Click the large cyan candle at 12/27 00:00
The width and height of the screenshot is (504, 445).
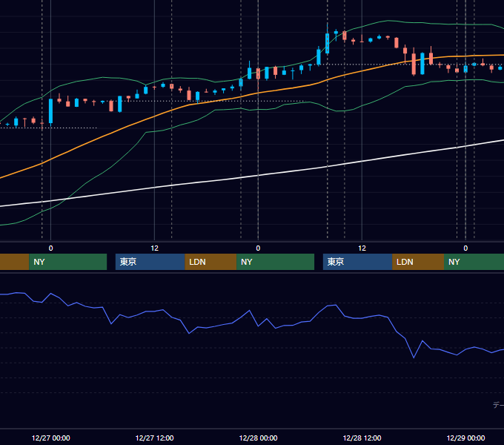coord(51,111)
